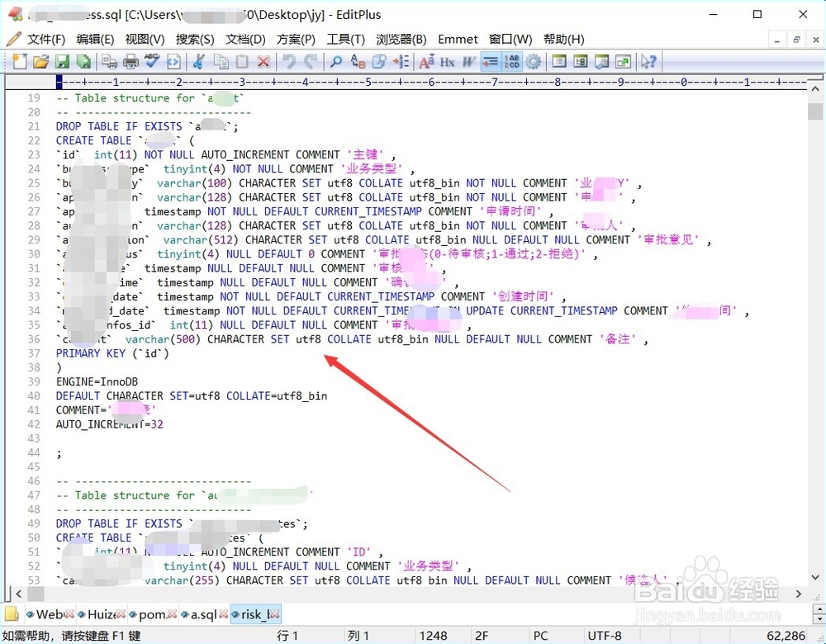This screenshot has height=644, width=826.
Task: Click vertical scrollbar up arrow
Action: (815, 89)
